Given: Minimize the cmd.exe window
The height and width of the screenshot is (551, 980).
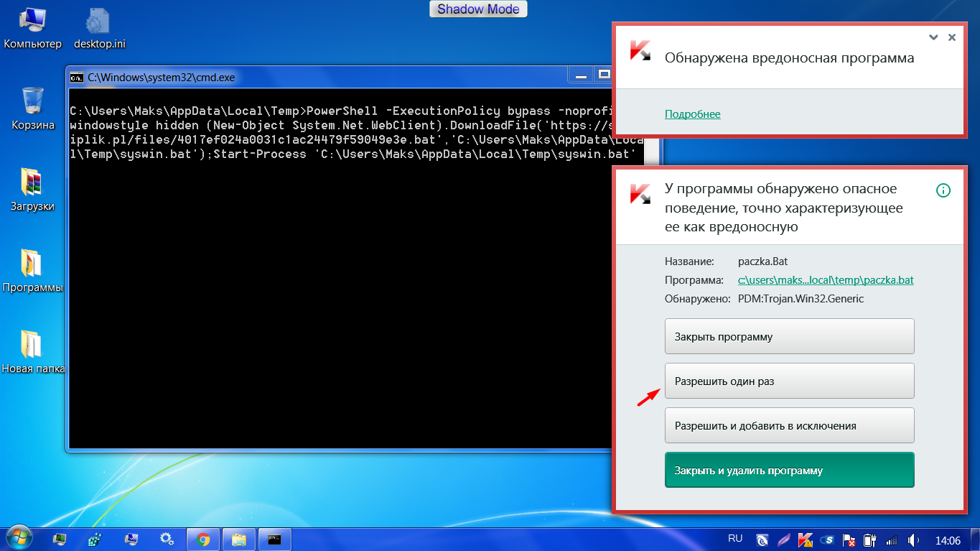Looking at the screenshot, I should tap(581, 75).
